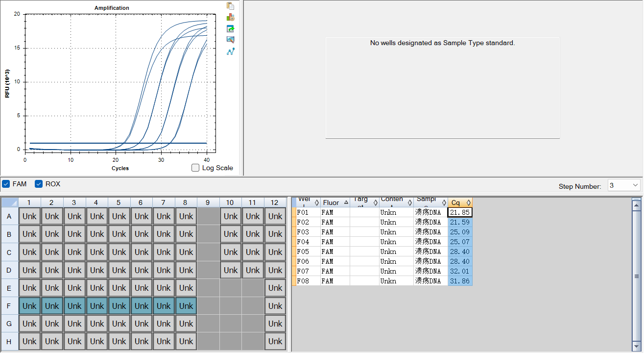644x353 pixels.
Task: Select plate column 12 header
Action: coord(275,202)
